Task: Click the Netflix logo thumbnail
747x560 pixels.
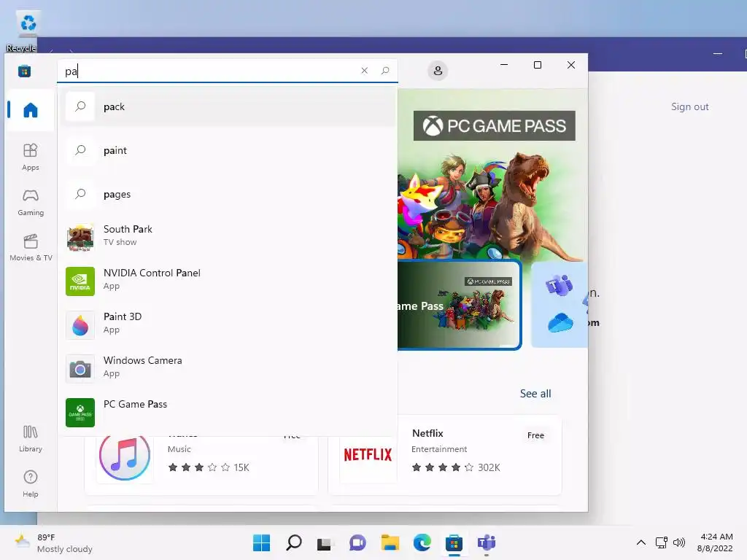Action: point(368,455)
